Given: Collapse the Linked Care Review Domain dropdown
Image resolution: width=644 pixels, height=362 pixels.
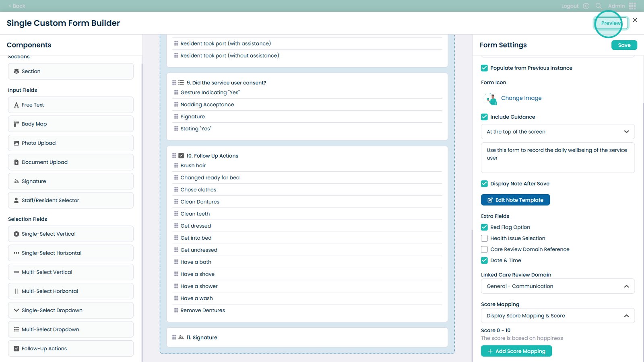Looking at the screenshot, I should pyautogui.click(x=558, y=286).
